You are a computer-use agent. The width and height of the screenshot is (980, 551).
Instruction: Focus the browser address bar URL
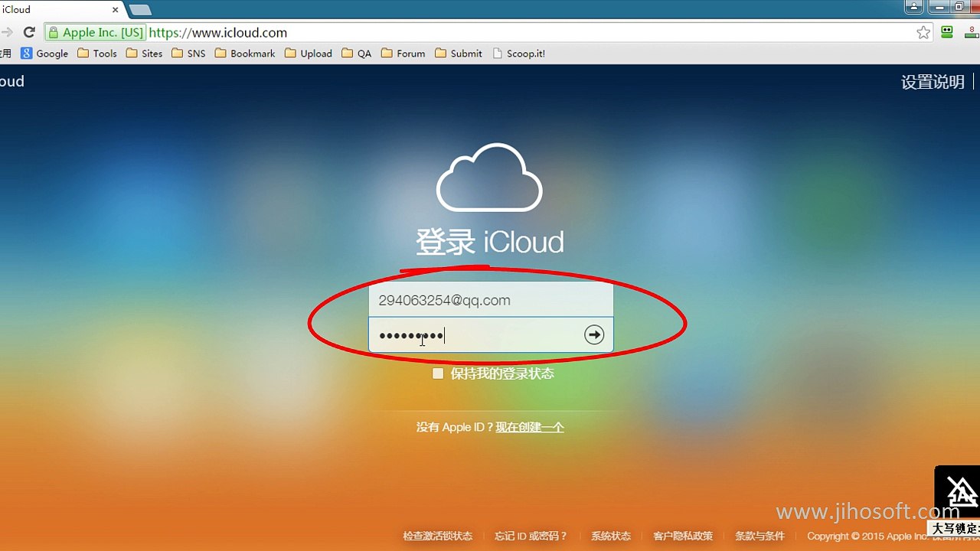(x=218, y=33)
